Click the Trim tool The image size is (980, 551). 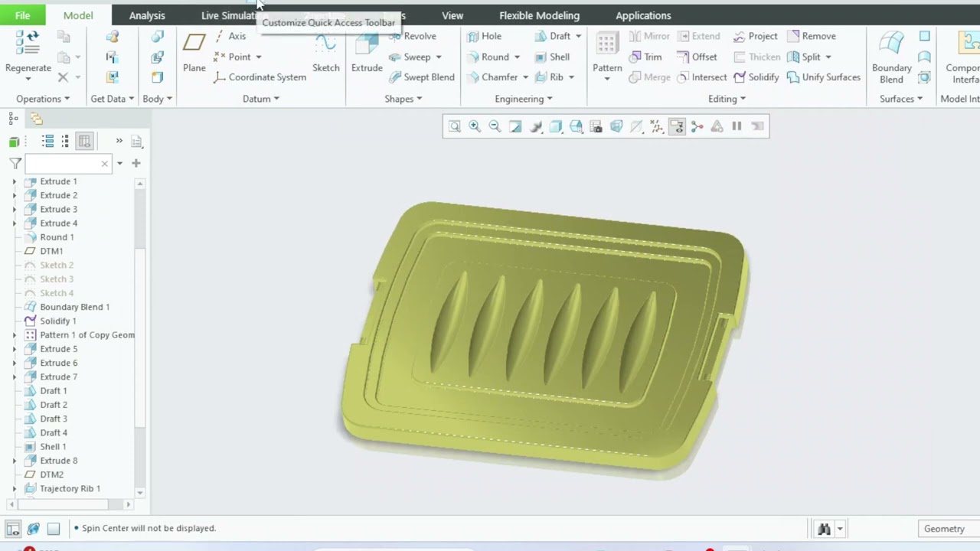[645, 57]
